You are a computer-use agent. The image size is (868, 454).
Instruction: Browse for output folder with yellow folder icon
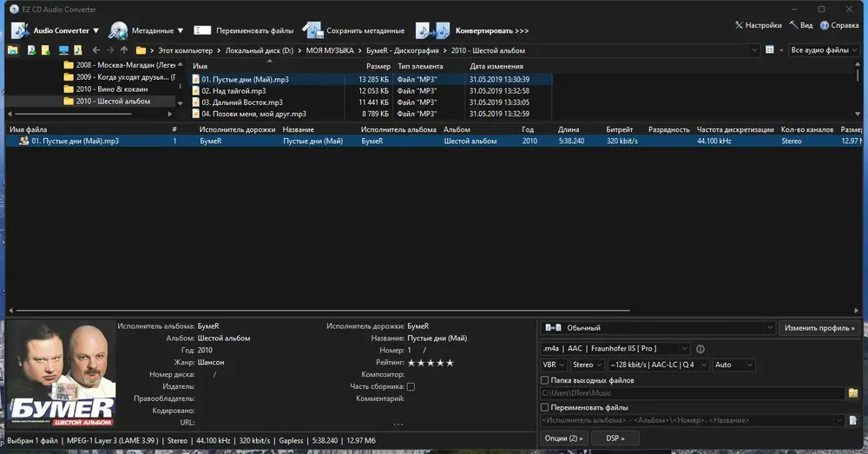tap(853, 393)
